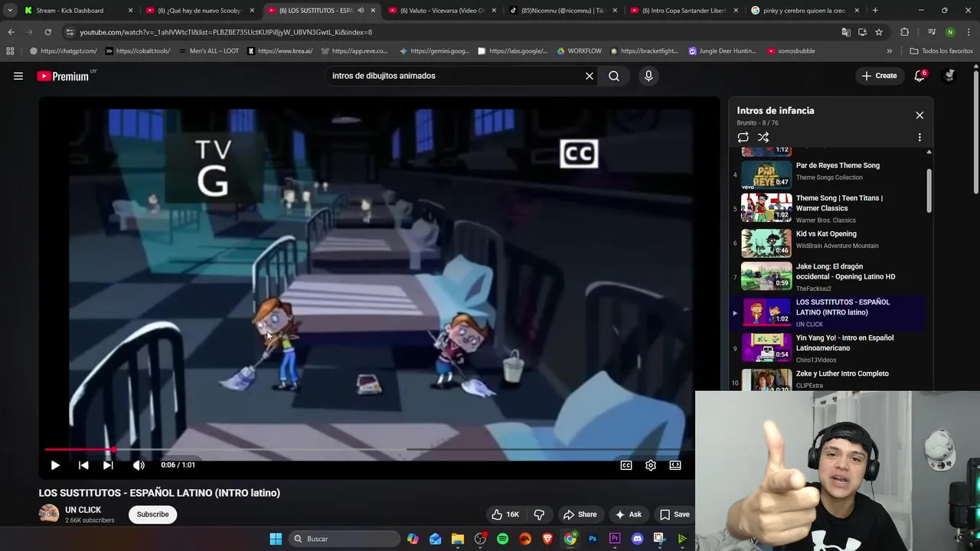Mute the video volume
Viewport: 980px width, 551px height.
click(x=139, y=465)
